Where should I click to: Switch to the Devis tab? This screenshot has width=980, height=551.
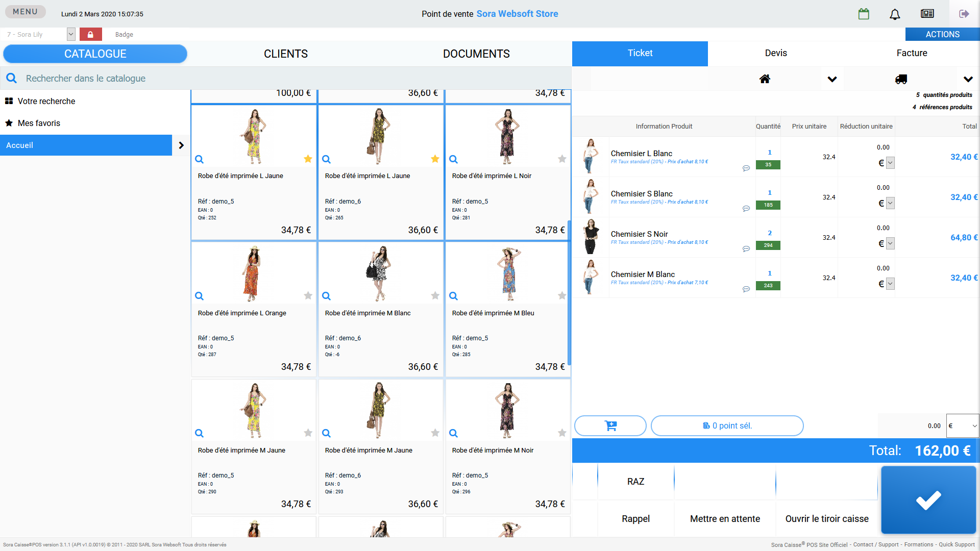click(x=775, y=53)
